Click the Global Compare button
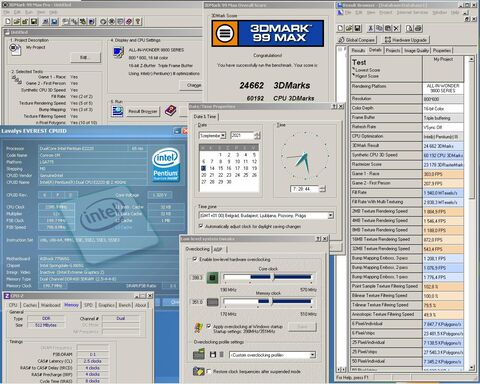This screenshot has width=480, height=384. coord(356,40)
